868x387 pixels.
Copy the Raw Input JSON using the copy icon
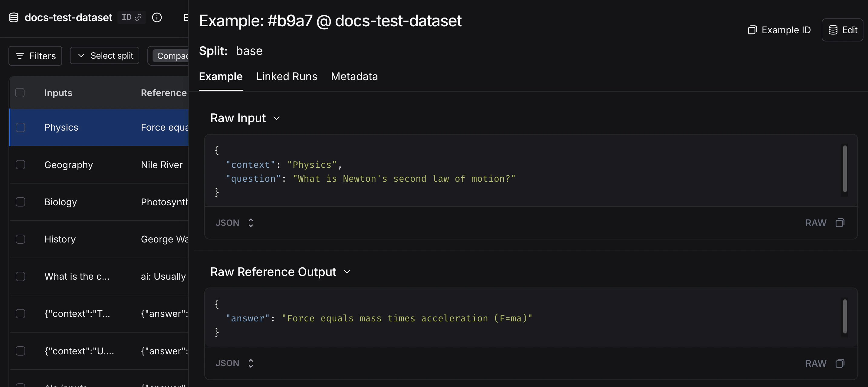pos(840,223)
